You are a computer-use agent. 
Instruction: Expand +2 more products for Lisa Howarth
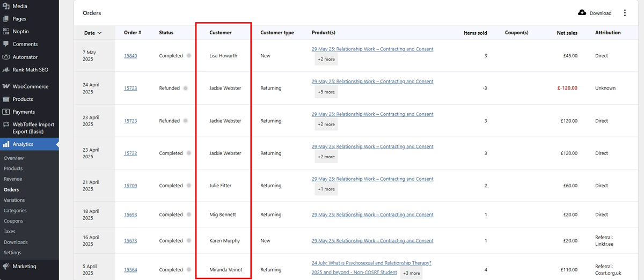[326, 60]
